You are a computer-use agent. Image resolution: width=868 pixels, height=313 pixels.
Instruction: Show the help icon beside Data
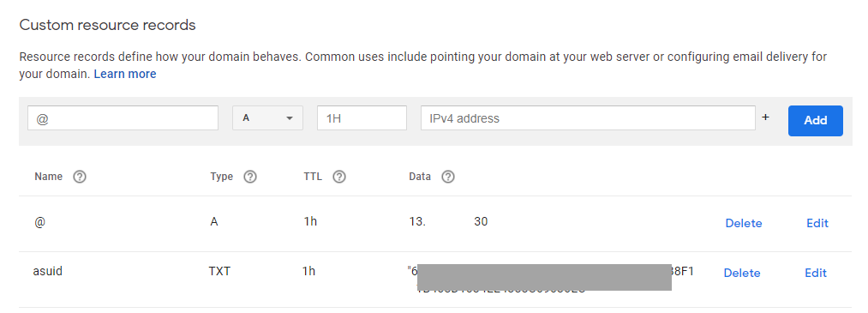click(448, 178)
